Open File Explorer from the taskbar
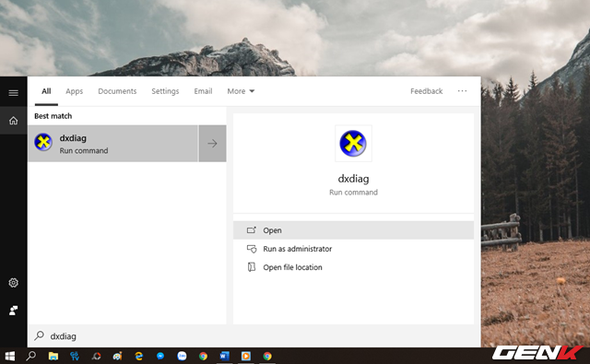The image size is (590, 364). tap(53, 356)
